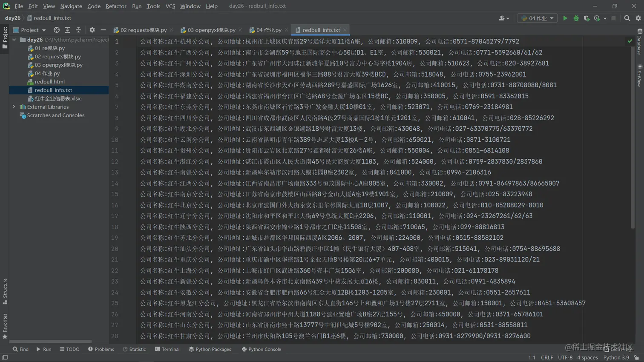The image size is (644, 362).
Task: Open the Find tool window
Action: pos(20,349)
